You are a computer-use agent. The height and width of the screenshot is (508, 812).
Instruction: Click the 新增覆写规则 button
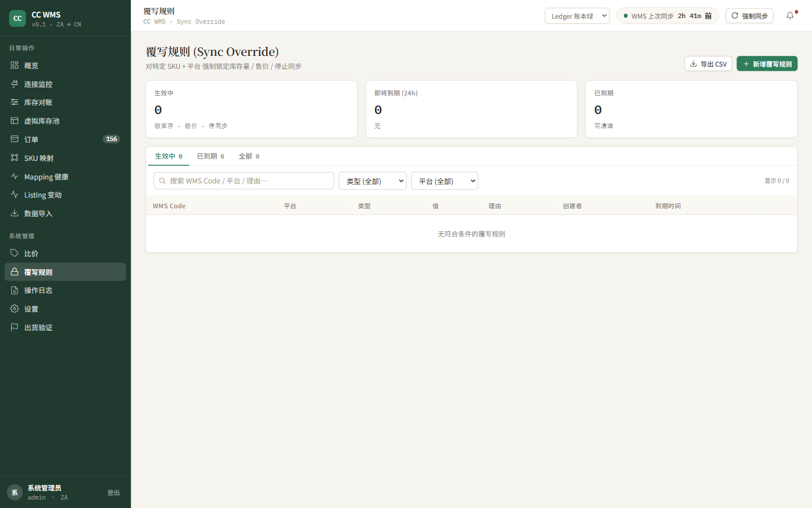[767, 64]
